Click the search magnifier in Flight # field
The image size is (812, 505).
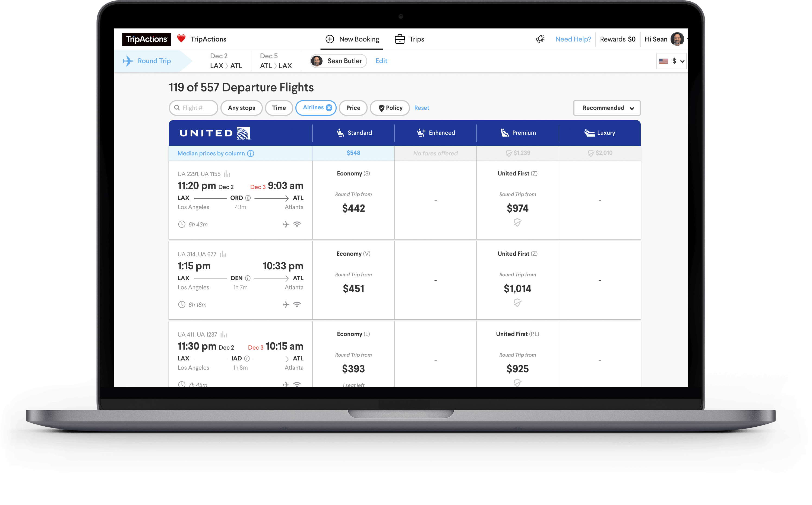tap(177, 108)
